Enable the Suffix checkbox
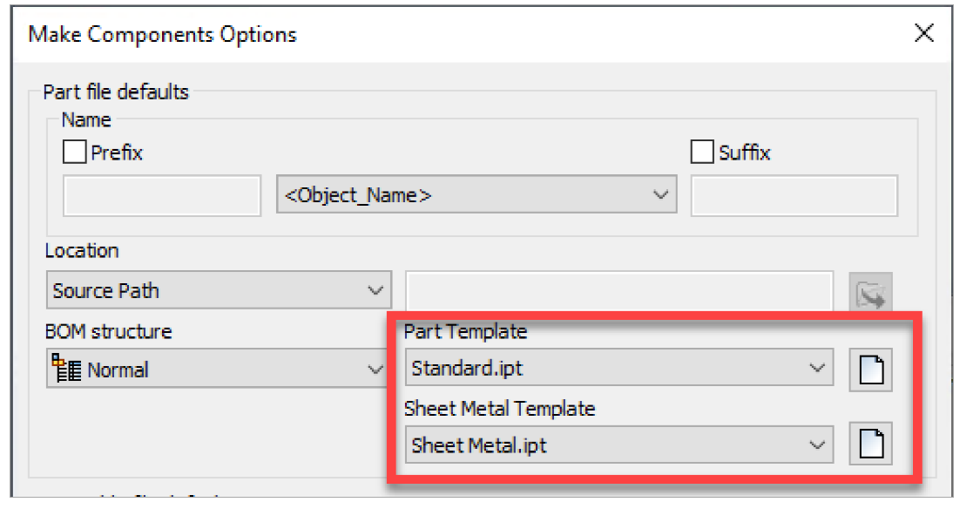 (x=702, y=153)
